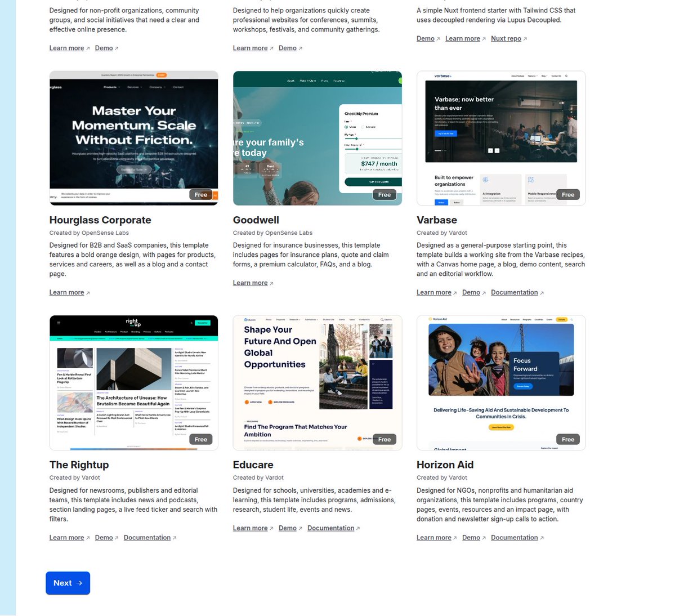Image resolution: width=675 pixels, height=616 pixels.
Task: Open the Varbase Demo link
Action: [471, 292]
